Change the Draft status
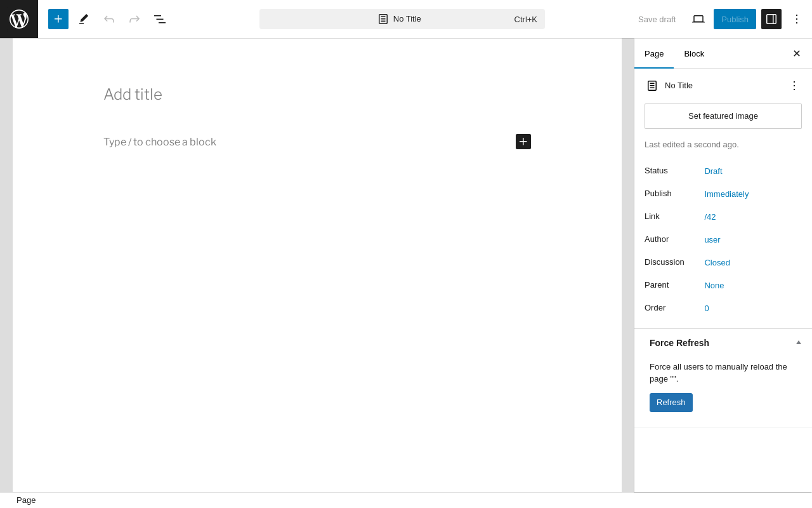The image size is (812, 508). click(713, 171)
